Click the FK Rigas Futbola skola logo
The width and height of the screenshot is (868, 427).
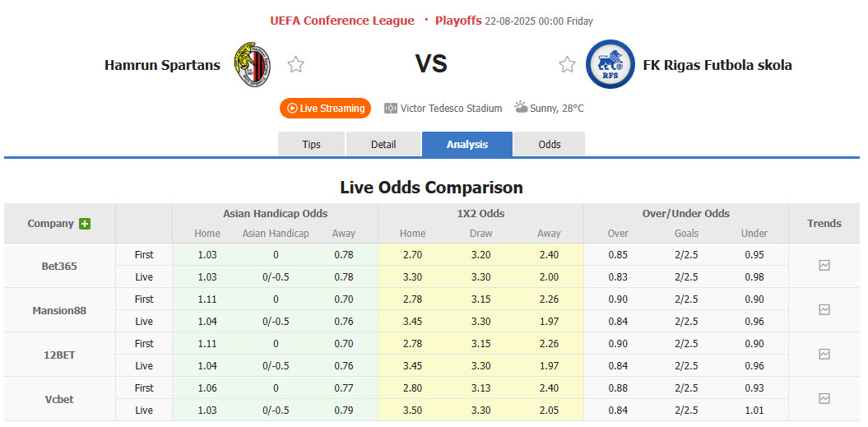[610, 65]
